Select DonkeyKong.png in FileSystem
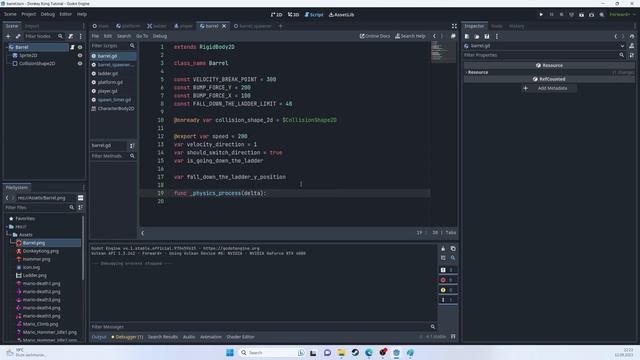Screen dimensions: 640x360 [40, 251]
